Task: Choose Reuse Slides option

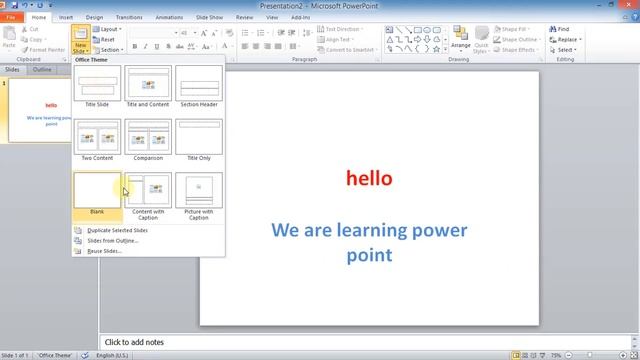Action: click(104, 251)
